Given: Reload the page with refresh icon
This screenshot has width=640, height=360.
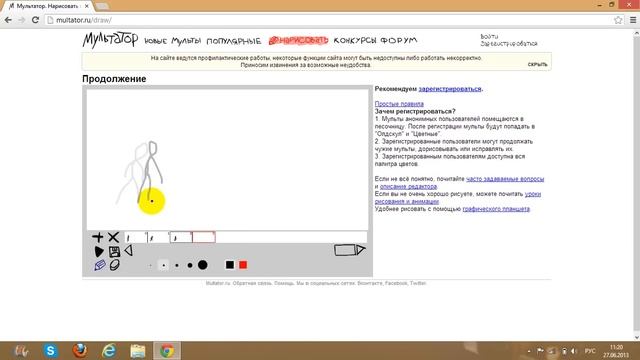Looking at the screenshot, I should 35,20.
